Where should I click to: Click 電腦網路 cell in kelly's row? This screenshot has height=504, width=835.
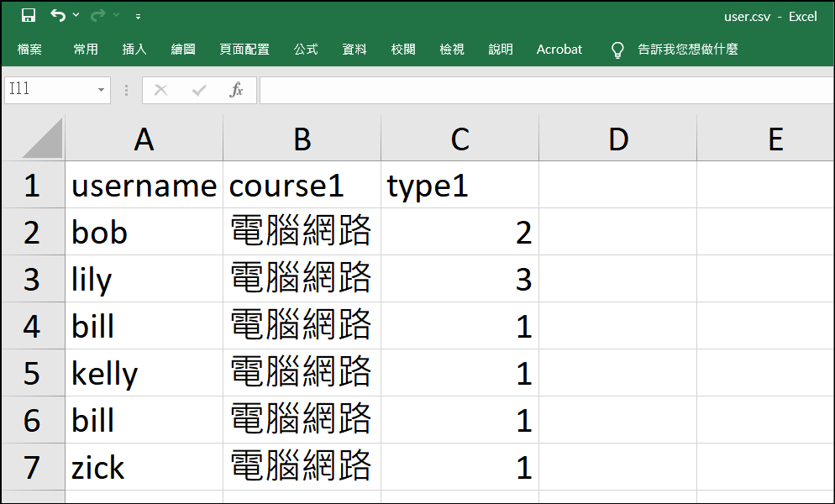click(x=302, y=372)
